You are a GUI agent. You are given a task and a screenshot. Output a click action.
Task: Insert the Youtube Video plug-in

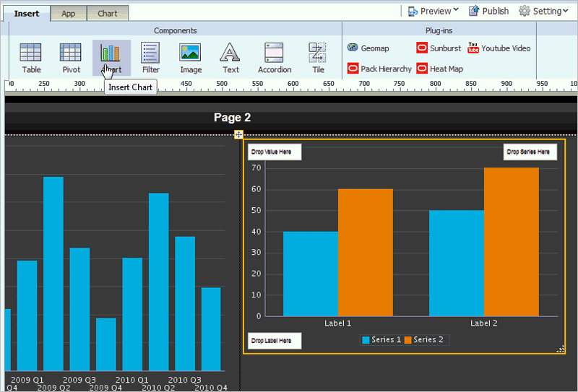click(499, 48)
